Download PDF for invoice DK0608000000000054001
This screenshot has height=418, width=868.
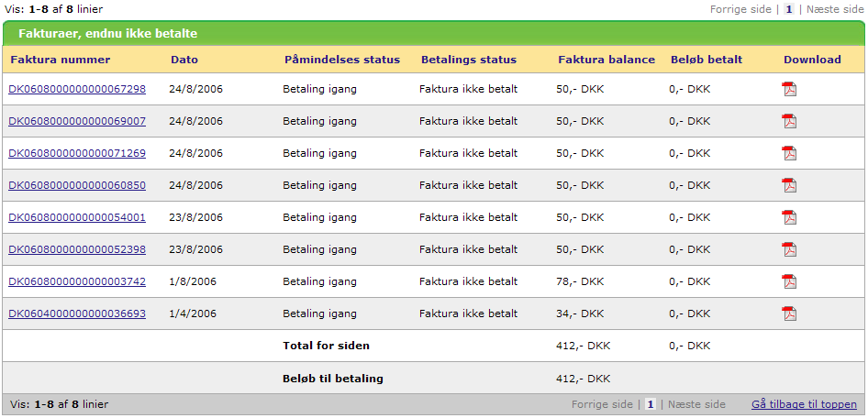[789, 217]
